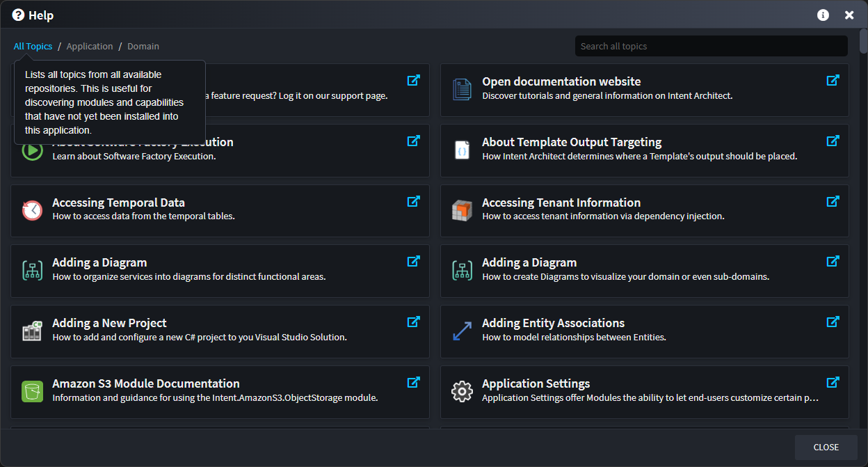
Task: Click the Adding a New Project icon
Action: pyautogui.click(x=32, y=331)
